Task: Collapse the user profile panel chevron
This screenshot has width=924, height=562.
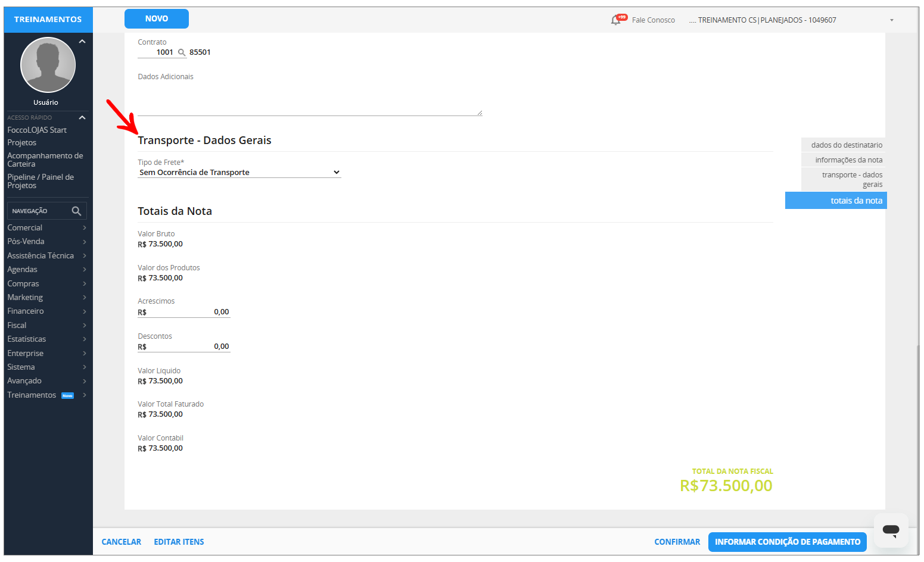Action: point(82,42)
